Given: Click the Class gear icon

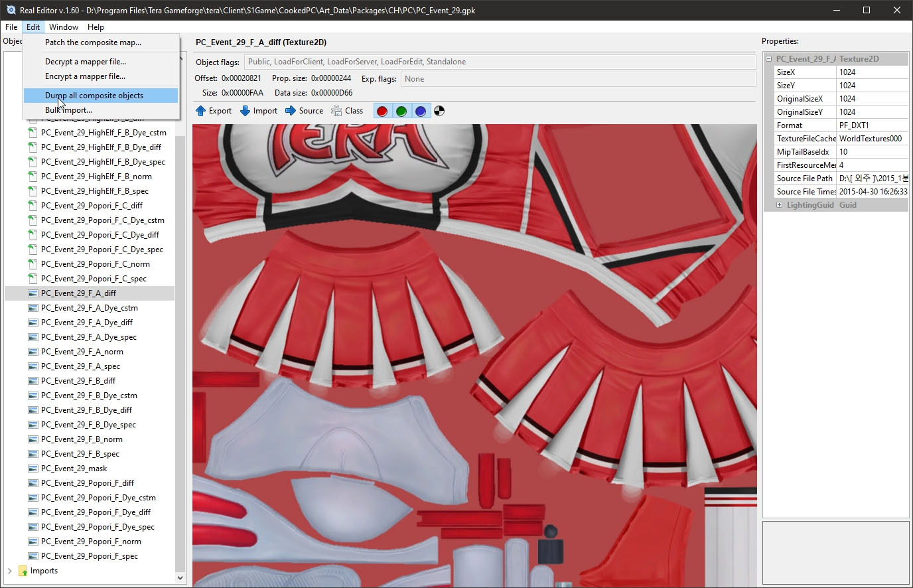Looking at the screenshot, I should (336, 111).
